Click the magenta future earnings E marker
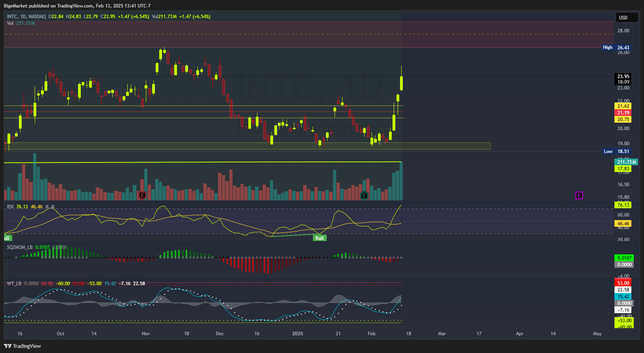The width and height of the screenshot is (644, 353). 579,195
